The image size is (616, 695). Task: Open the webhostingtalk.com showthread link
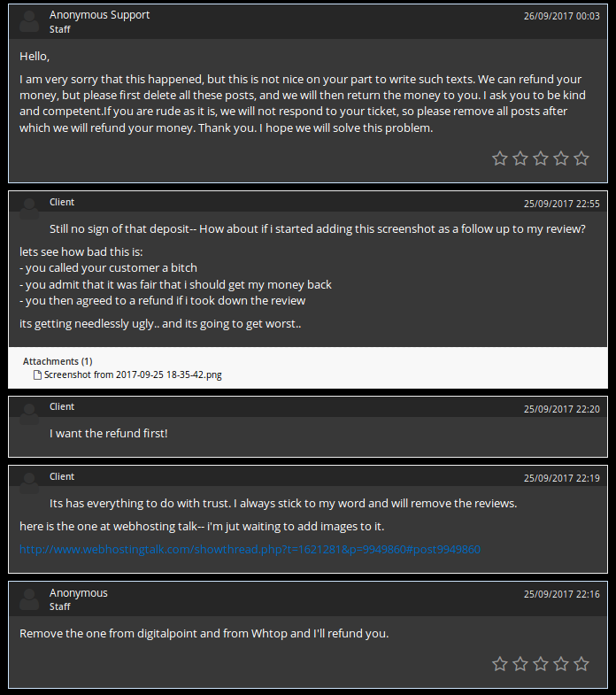pyautogui.click(x=250, y=550)
